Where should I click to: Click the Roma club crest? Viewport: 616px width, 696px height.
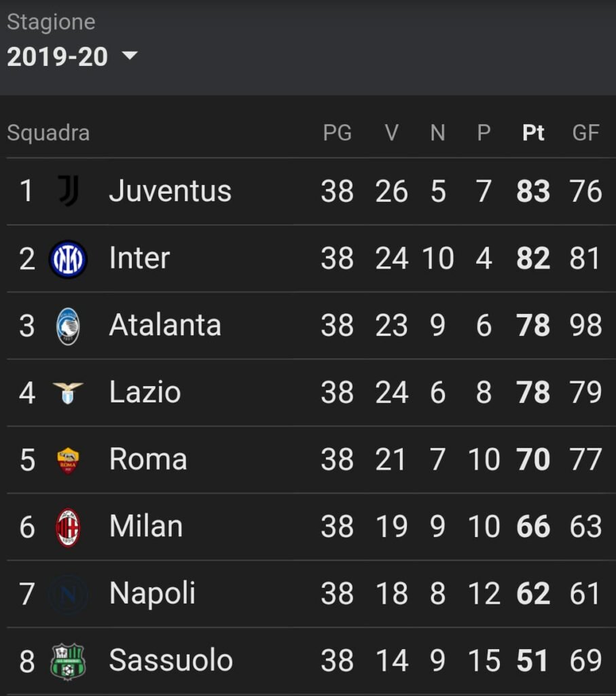pos(68,460)
